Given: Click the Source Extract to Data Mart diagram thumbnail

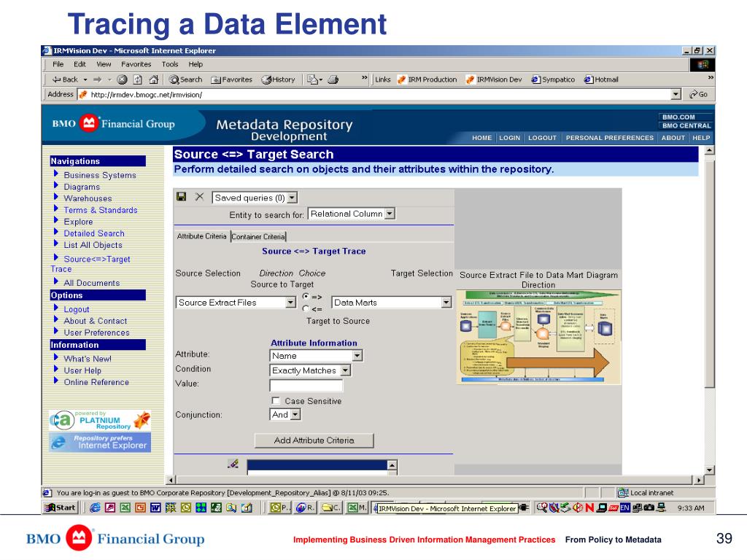Looking at the screenshot, I should tap(539, 337).
